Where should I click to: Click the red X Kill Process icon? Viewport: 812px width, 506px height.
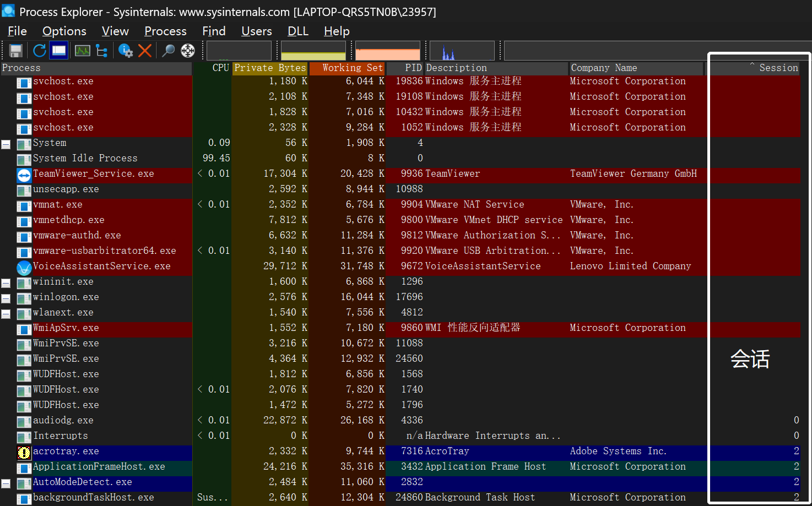click(x=145, y=51)
